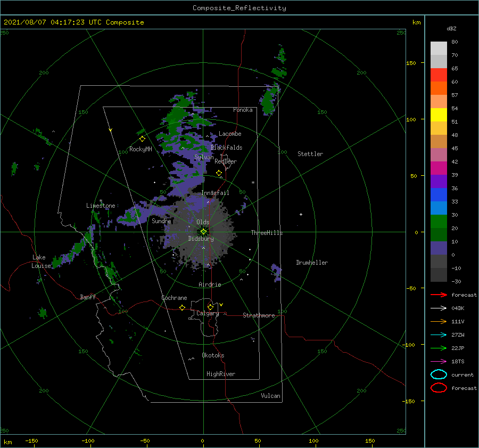The height and width of the screenshot is (448, 479).
Task: Click the yellow diamond marker inside Calgary outline
Action: click(210, 307)
